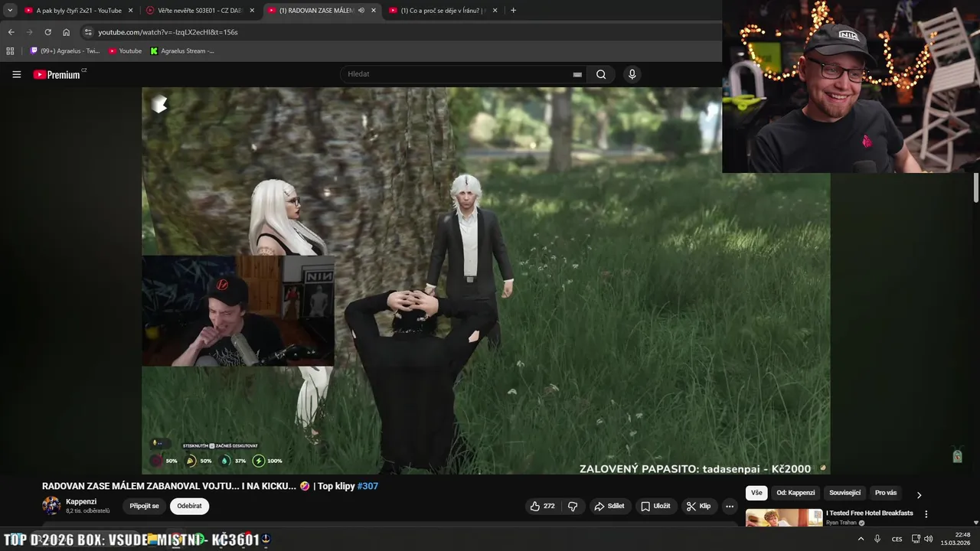
Task: Switch keyboard language CES indicator
Action: pyautogui.click(x=897, y=539)
